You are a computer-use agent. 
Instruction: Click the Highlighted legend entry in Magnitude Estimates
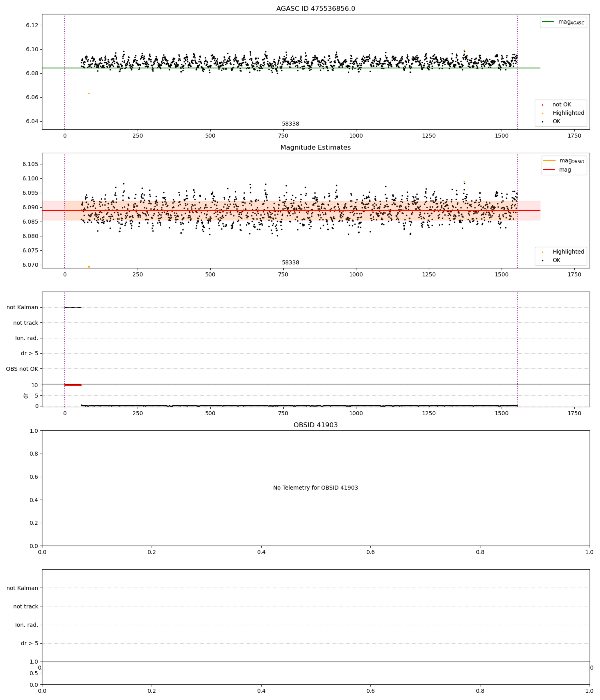(x=563, y=252)
